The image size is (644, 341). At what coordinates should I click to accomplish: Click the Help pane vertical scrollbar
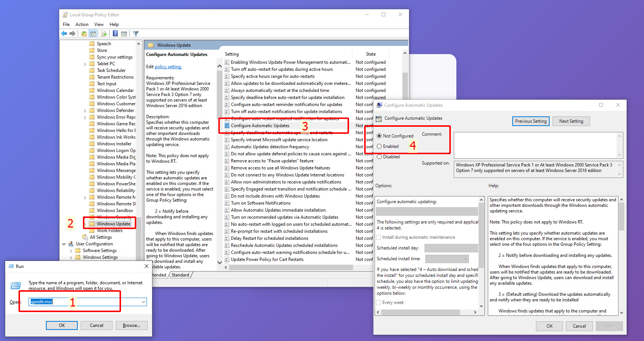(621, 256)
